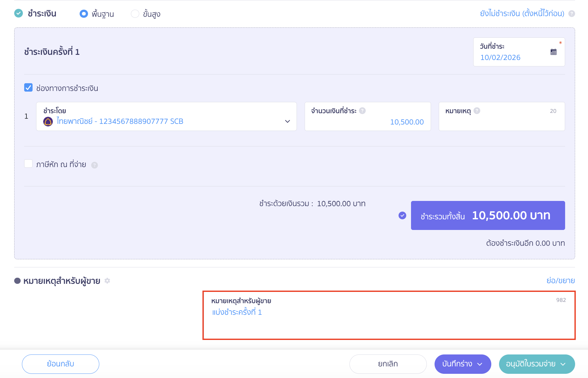Open ชำระโดย bank account dropdown
This screenshot has height=378, width=588.
(166, 116)
